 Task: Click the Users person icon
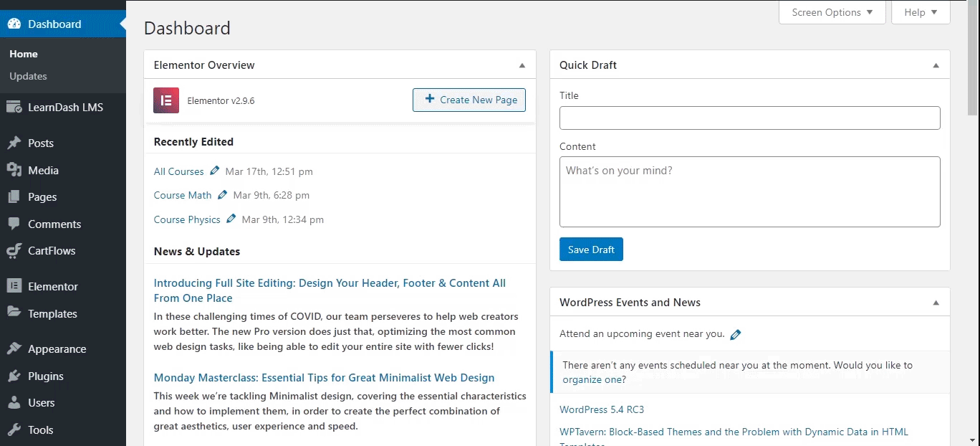[14, 403]
